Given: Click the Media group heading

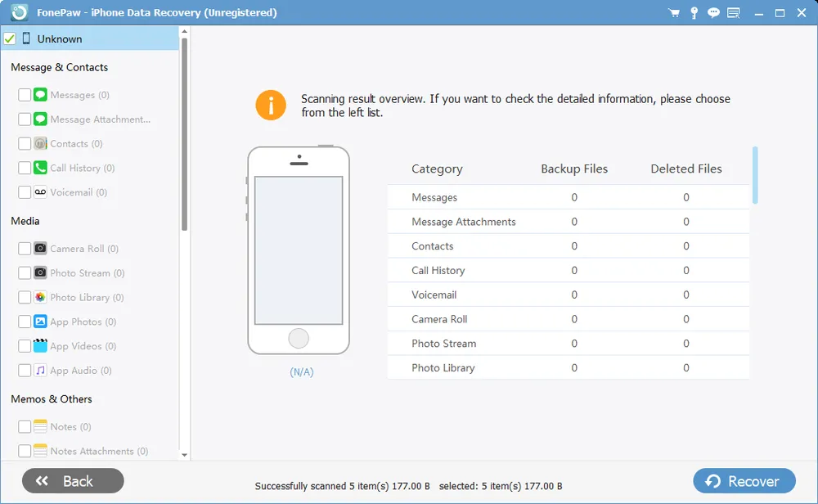Looking at the screenshot, I should 25,221.
